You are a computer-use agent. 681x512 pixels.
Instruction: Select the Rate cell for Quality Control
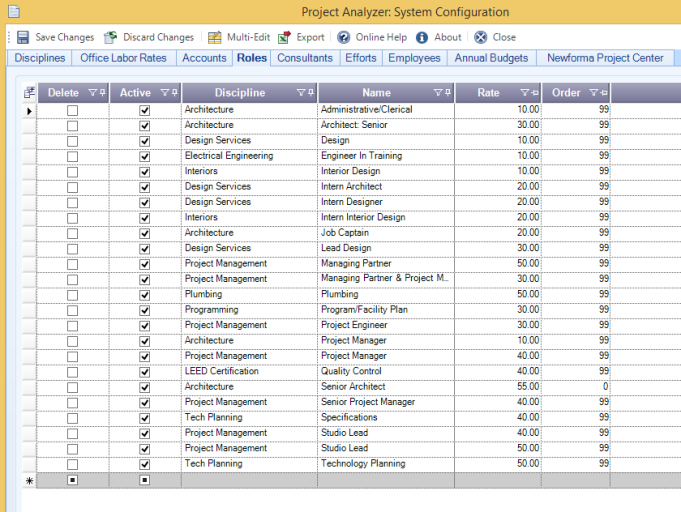coord(498,371)
